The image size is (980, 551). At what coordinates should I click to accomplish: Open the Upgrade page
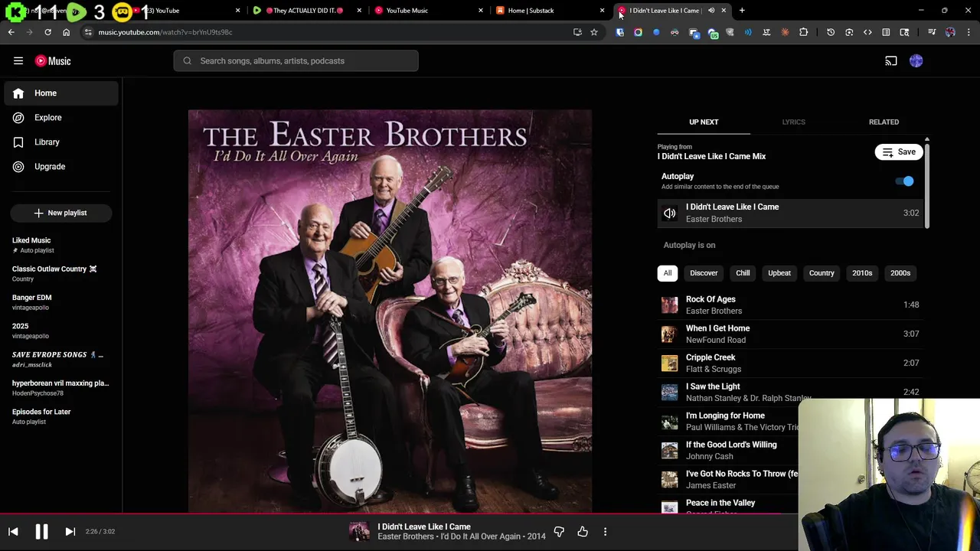(x=61, y=167)
